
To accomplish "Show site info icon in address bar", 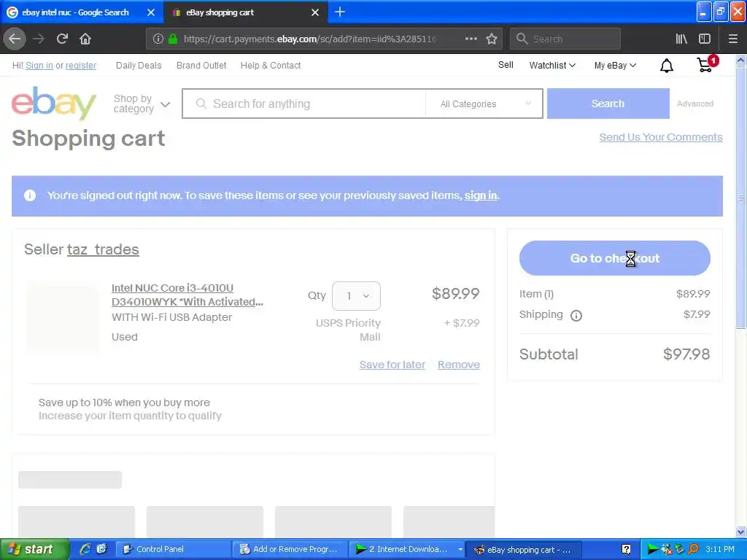I will [158, 39].
